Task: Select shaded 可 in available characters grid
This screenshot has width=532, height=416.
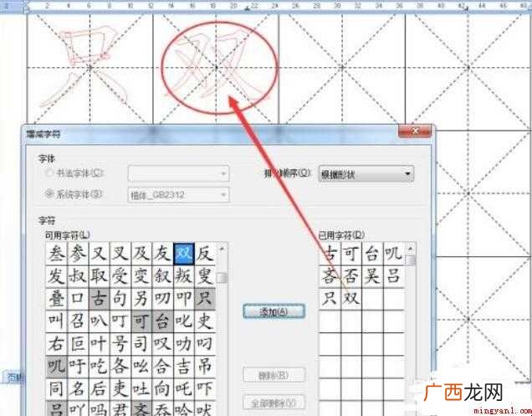Action: pos(141,321)
